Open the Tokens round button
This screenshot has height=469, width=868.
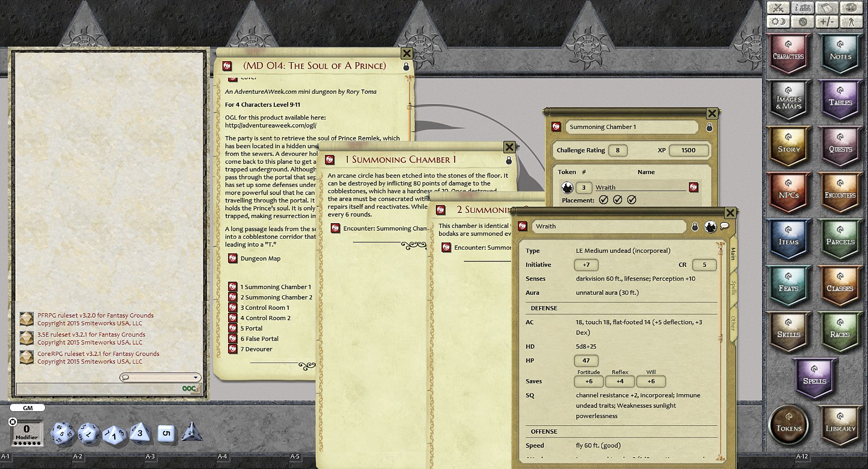[x=788, y=425]
